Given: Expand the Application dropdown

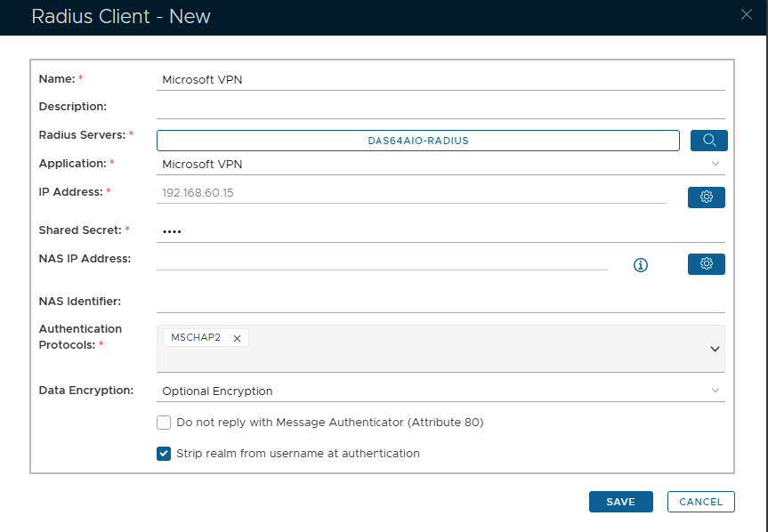Looking at the screenshot, I should click(715, 164).
